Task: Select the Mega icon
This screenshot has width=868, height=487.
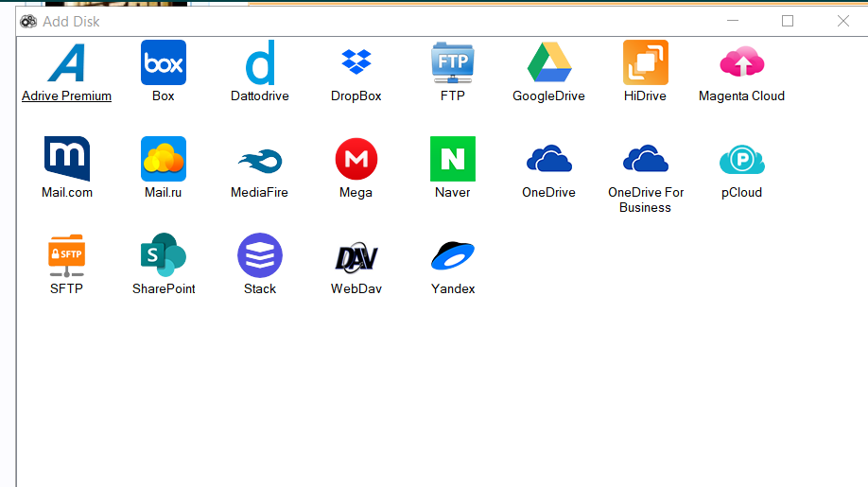Action: pos(356,159)
